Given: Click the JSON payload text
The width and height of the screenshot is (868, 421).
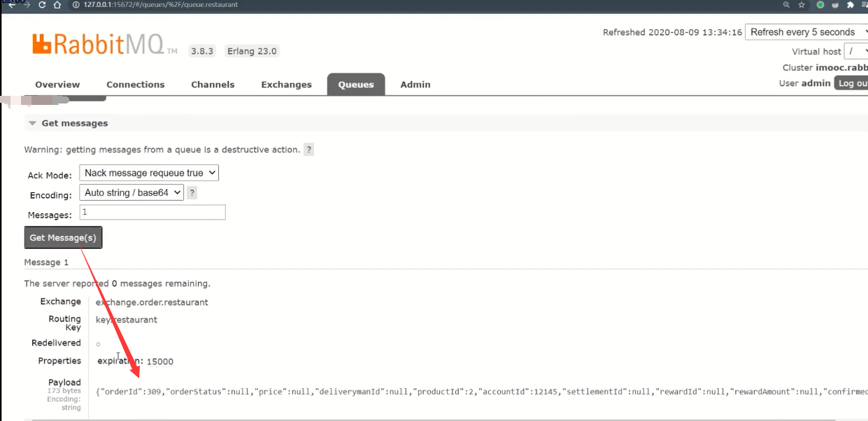Looking at the screenshot, I should coord(481,392).
